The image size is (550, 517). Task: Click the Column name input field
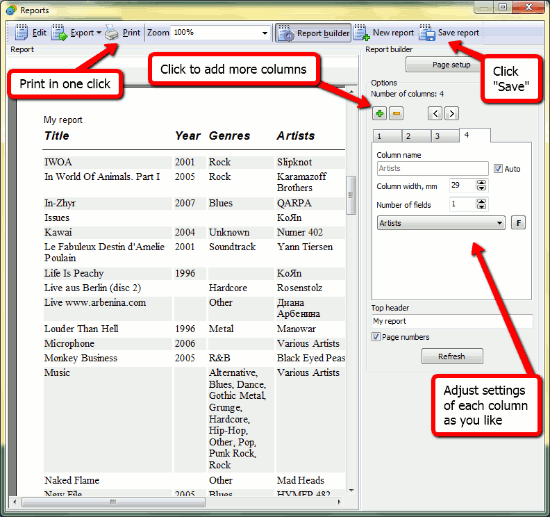click(x=432, y=168)
